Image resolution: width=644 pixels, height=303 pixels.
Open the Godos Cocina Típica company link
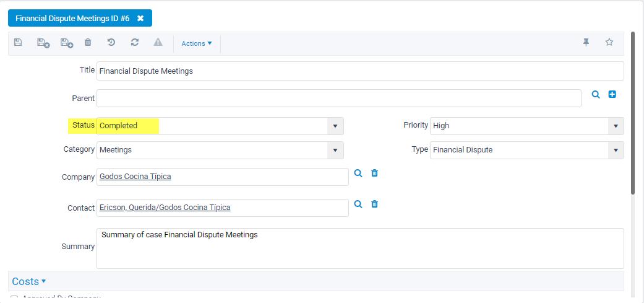pos(135,177)
